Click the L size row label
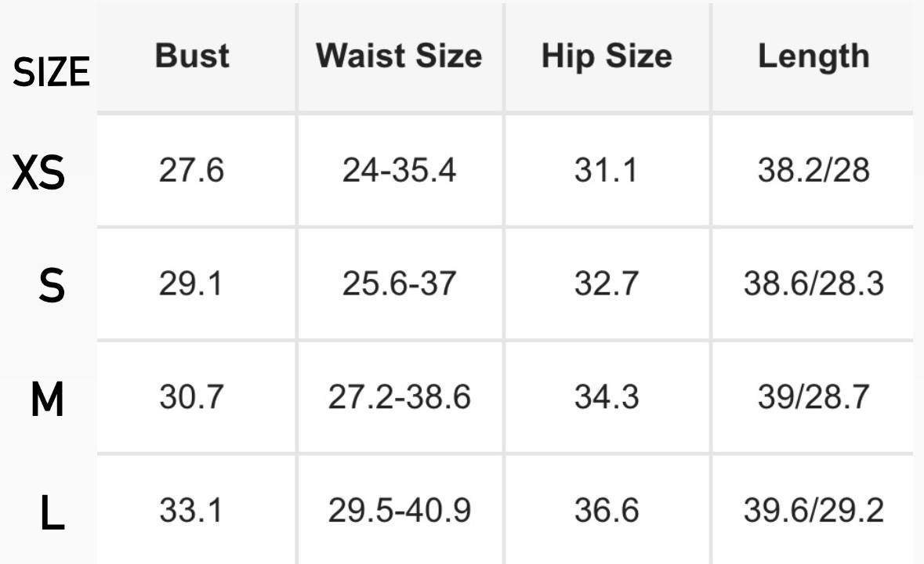 [x=52, y=512]
